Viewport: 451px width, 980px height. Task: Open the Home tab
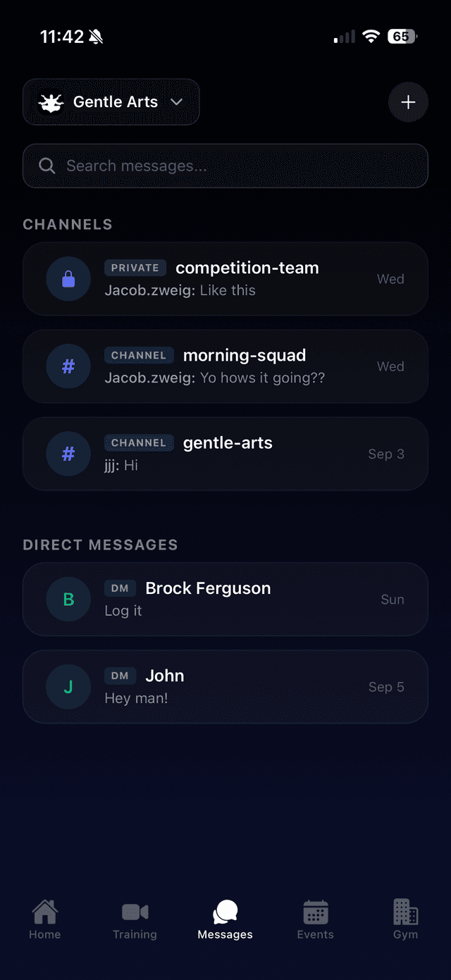(x=45, y=919)
